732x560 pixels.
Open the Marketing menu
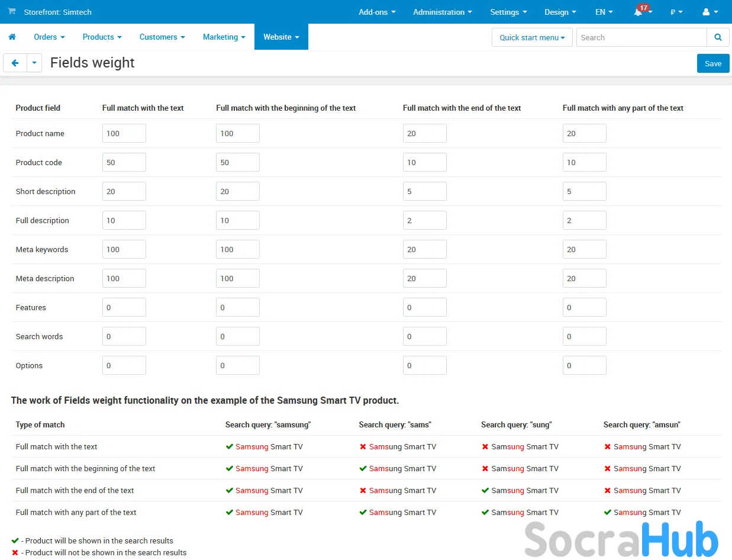[224, 37]
